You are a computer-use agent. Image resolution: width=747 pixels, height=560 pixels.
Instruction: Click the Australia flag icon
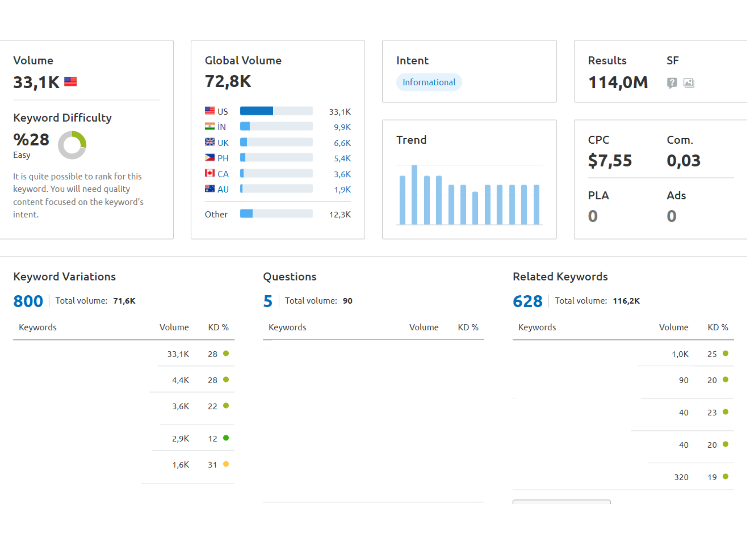pyautogui.click(x=210, y=188)
